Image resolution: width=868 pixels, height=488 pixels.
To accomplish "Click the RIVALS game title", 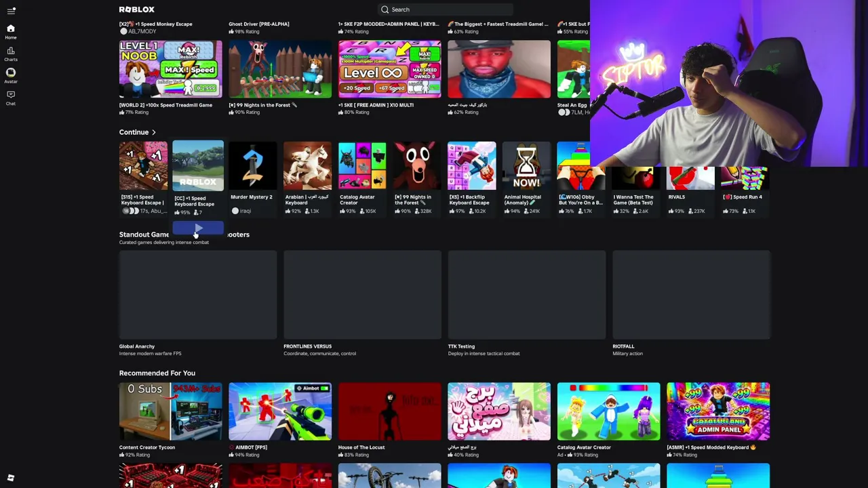I will pos(677,197).
